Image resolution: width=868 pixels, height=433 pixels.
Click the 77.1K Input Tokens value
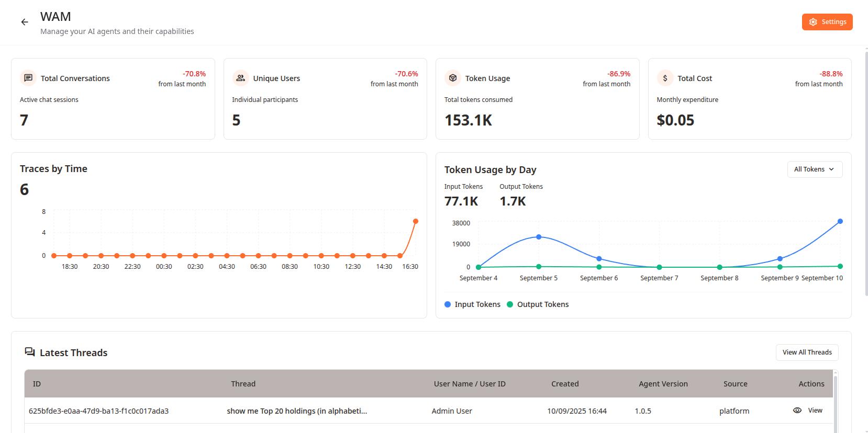tap(461, 201)
